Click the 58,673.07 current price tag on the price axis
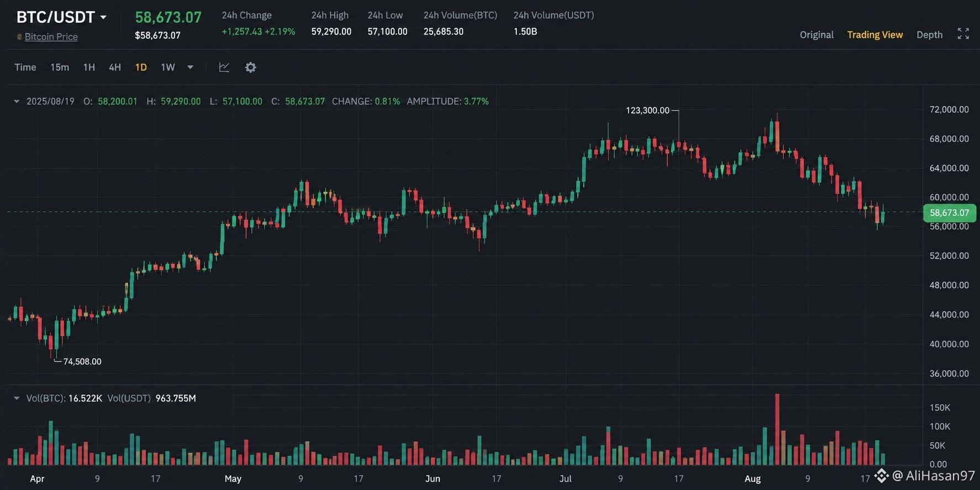The image size is (980, 490). (950, 213)
